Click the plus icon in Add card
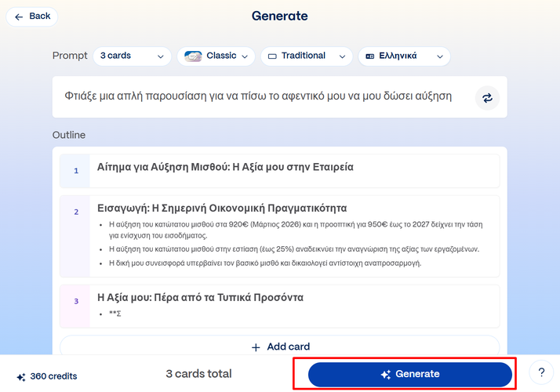This screenshot has height=392, width=560. [x=255, y=347]
